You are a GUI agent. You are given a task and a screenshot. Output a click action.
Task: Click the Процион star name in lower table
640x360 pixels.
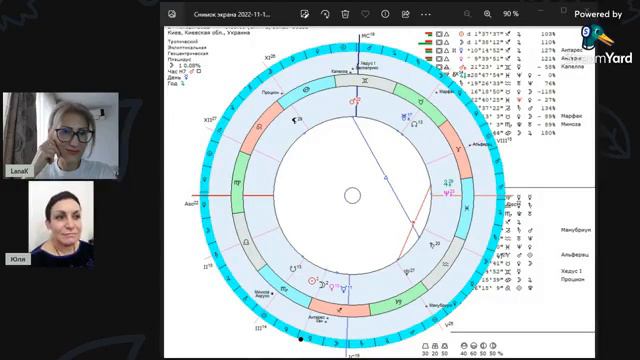pyautogui.click(x=573, y=280)
